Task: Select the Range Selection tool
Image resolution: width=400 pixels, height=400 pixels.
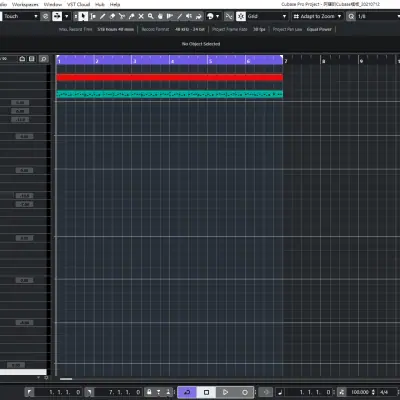Action: coord(93,16)
